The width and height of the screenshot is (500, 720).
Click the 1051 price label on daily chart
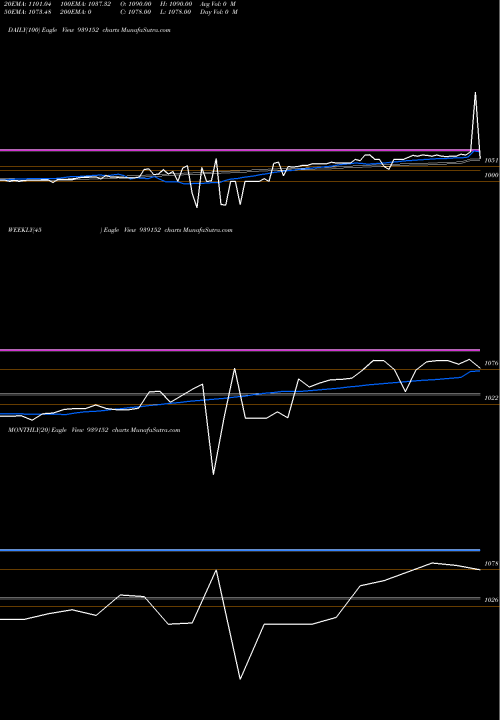(x=491, y=160)
